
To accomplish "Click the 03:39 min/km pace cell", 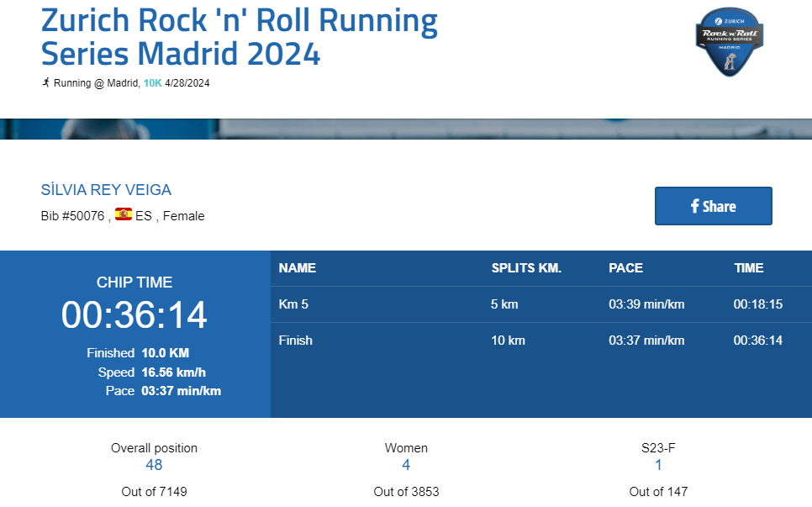I will (646, 304).
